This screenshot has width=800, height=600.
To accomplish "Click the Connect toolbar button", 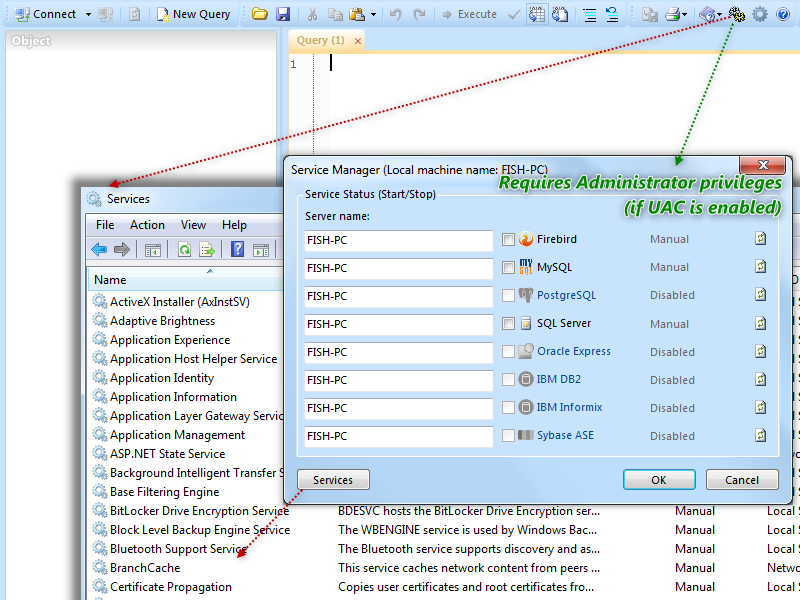I will pyautogui.click(x=45, y=14).
